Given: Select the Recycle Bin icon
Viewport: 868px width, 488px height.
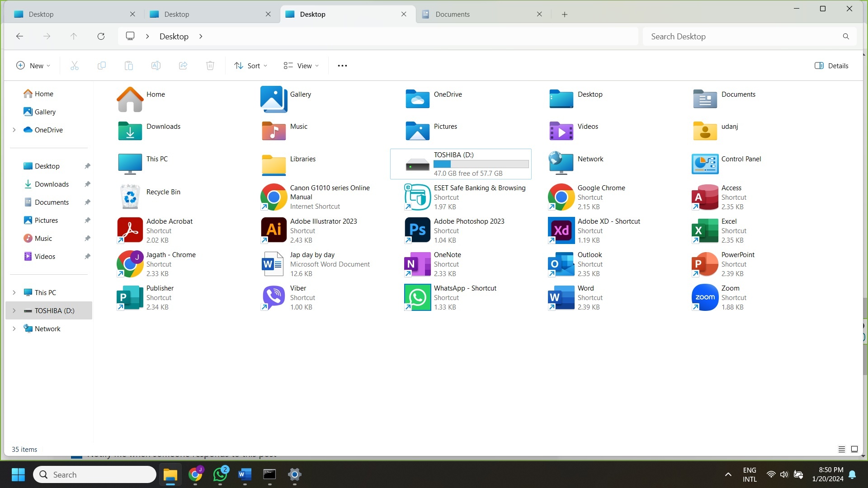Looking at the screenshot, I should coord(130,197).
